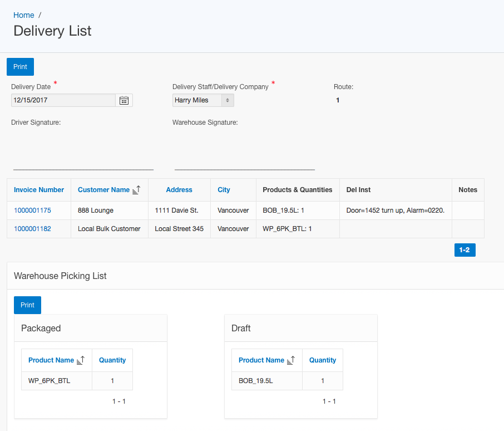Image resolution: width=504 pixels, height=431 pixels.
Task: Click the Delivery Date input field
Action: pos(63,100)
